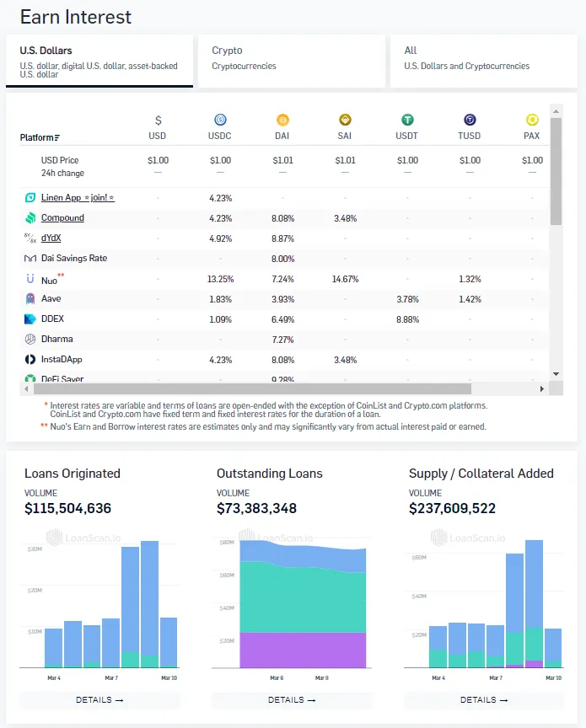Open Supply / Collateral Added DETAILS
This screenshot has width=586, height=728.
(484, 699)
